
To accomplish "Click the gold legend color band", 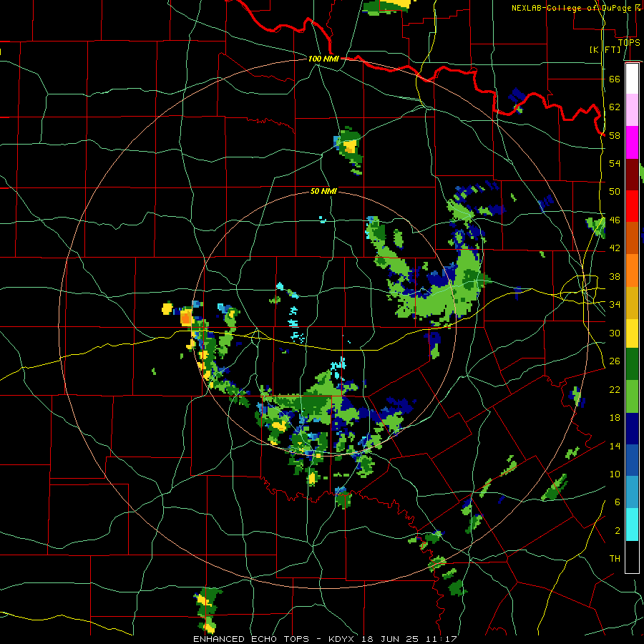I will click(x=632, y=303).
